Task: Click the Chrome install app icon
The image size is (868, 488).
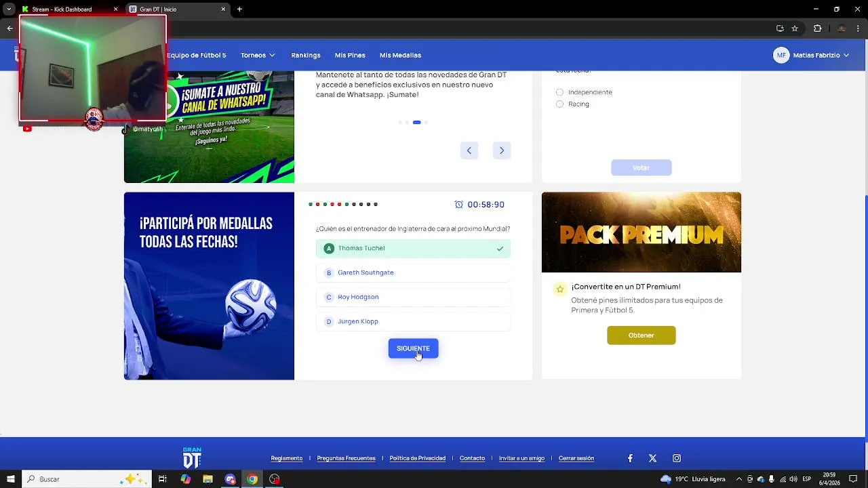Action: tap(780, 28)
